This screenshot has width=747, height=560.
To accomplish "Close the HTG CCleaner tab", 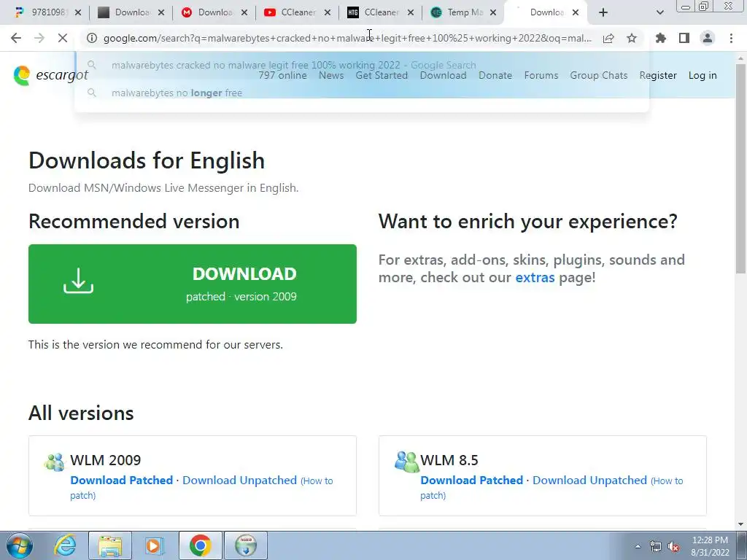I will click(411, 12).
